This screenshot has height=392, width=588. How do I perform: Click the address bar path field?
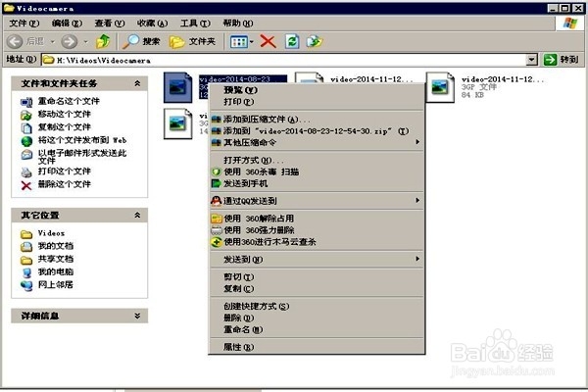283,60
